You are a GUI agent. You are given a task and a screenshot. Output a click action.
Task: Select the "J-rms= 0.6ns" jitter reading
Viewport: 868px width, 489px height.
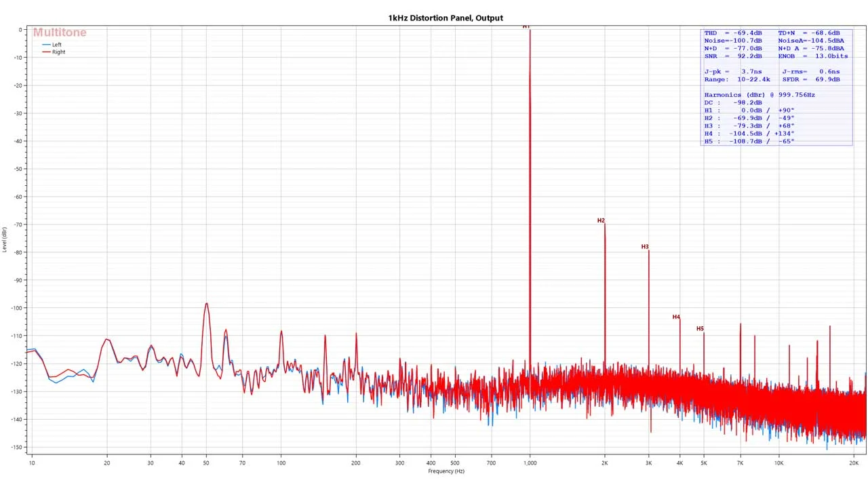(811, 71)
